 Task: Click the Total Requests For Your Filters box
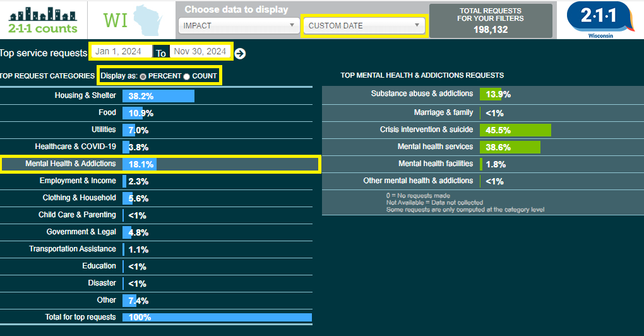pos(491,20)
